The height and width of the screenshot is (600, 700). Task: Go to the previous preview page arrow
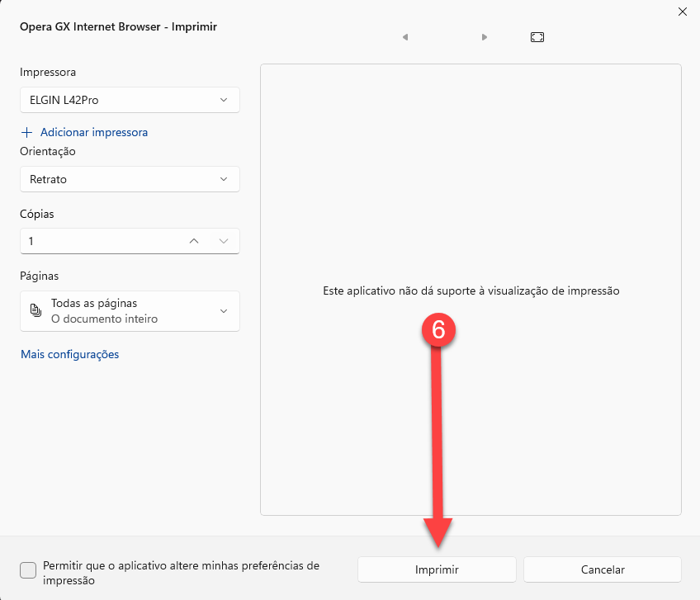coord(405,37)
